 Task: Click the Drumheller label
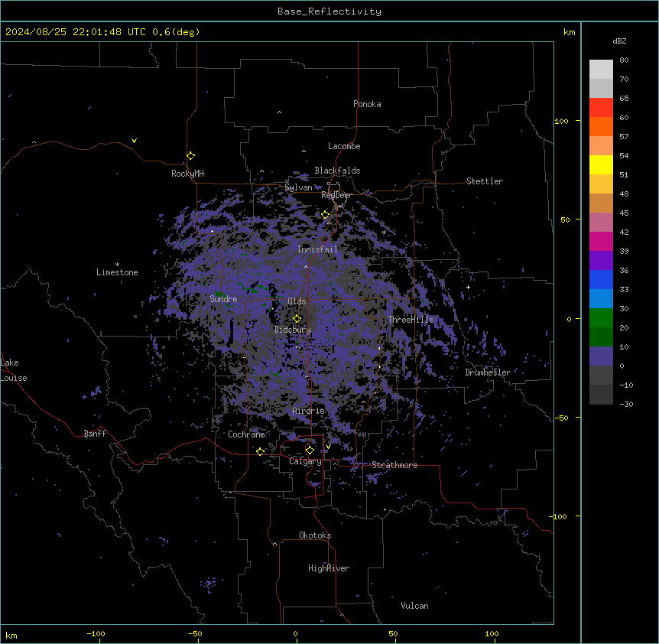click(x=488, y=372)
